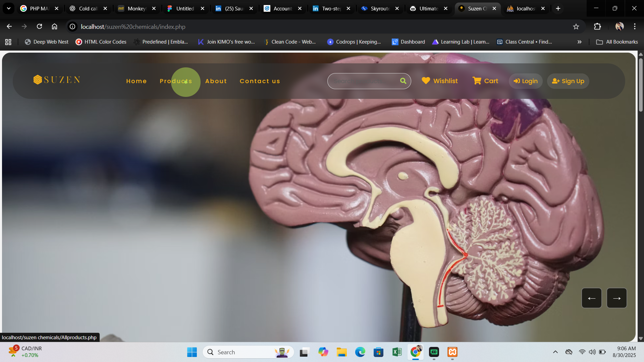
Task: Click the Login button
Action: [526, 81]
